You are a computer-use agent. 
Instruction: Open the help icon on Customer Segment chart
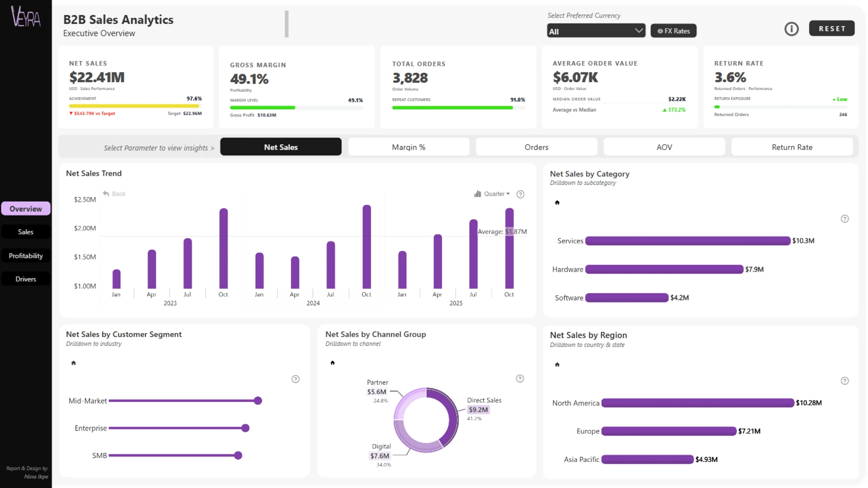[295, 379]
